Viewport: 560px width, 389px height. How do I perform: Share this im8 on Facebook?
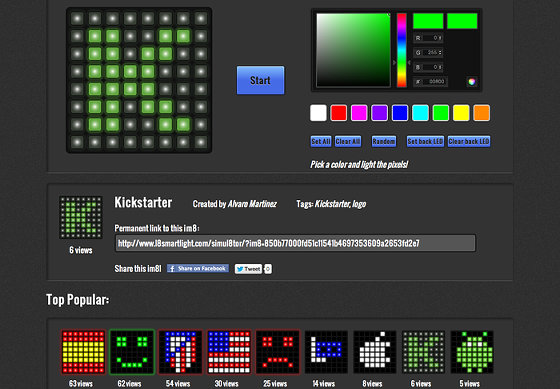pyautogui.click(x=198, y=268)
